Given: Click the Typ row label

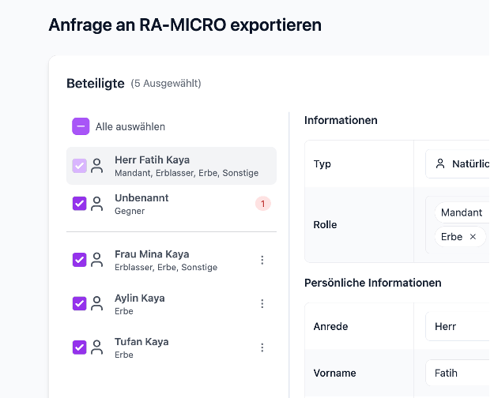Looking at the screenshot, I should tap(322, 164).
